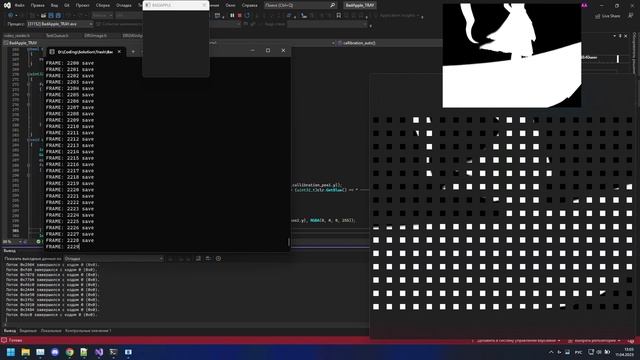Select the Видимые bottom tab
This screenshot has width=640, height=360.
28,331
